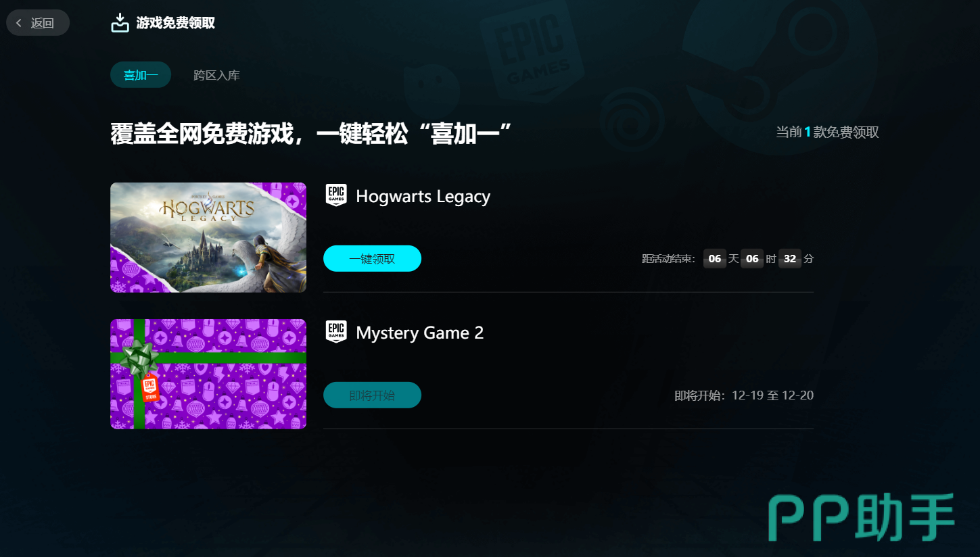The width and height of the screenshot is (980, 557).
Task: Click Epic Games logo next to Hogwarts Legacy
Action: [336, 195]
